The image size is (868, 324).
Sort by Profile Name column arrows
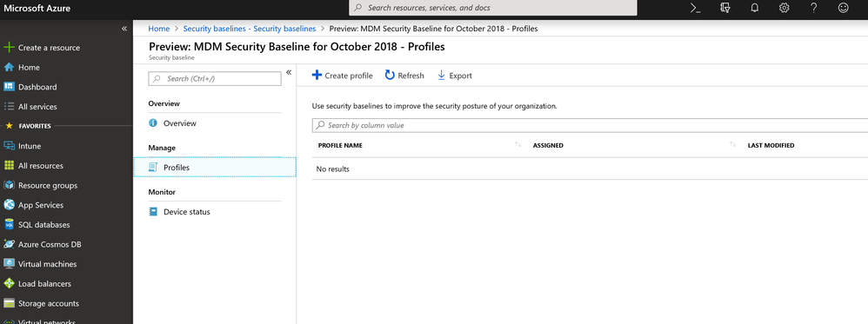518,145
